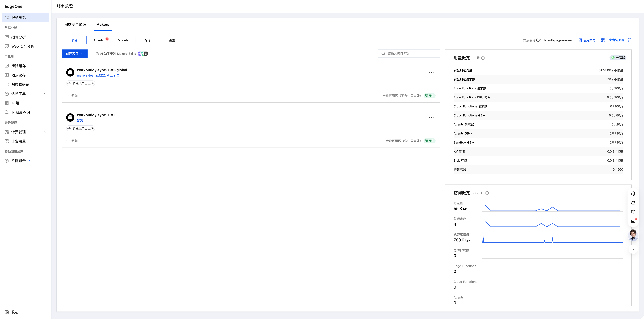Collapse the sidebar with 收起
The image size is (644, 319).
coord(12,312)
